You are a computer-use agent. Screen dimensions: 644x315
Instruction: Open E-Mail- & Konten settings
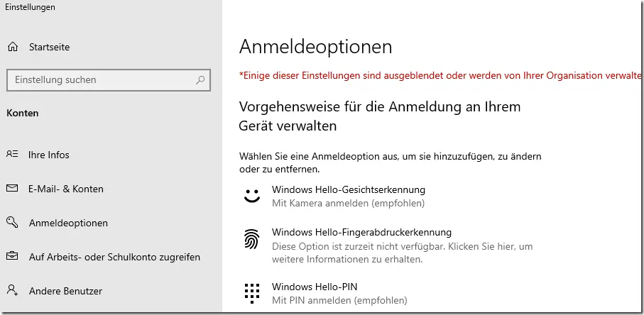click(x=66, y=189)
